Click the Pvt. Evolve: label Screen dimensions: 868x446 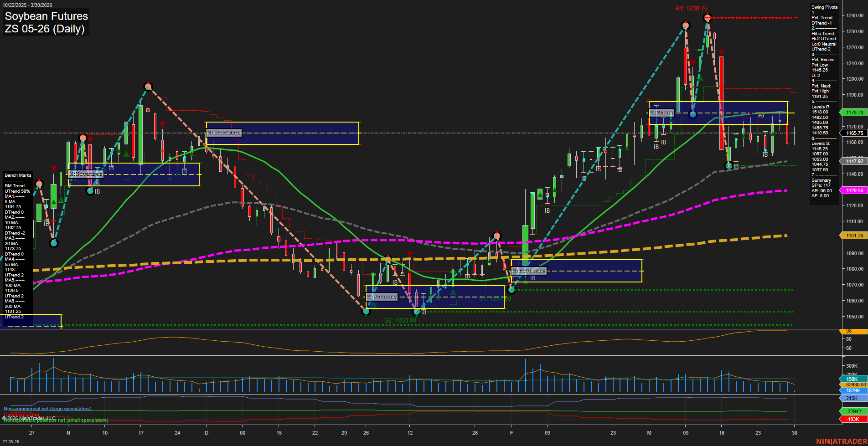823,60
